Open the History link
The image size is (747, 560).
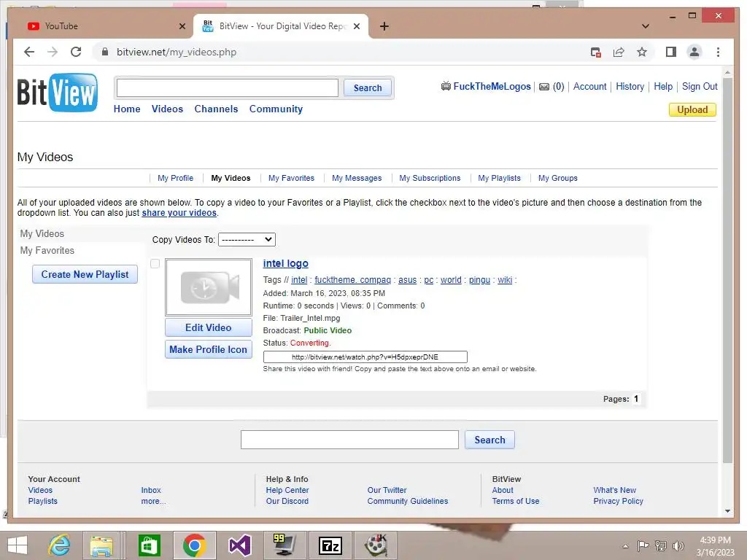point(630,87)
